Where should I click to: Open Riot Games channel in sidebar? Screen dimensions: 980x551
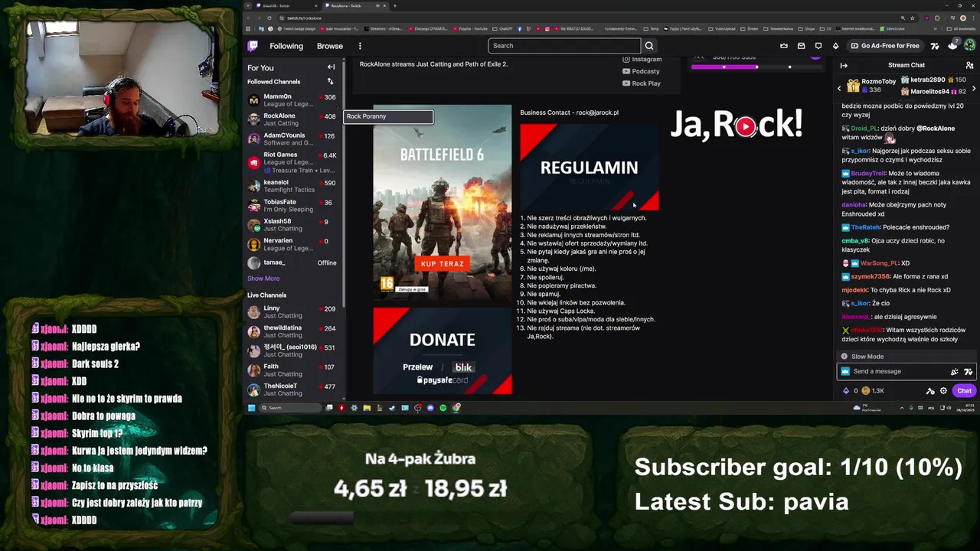point(292,162)
